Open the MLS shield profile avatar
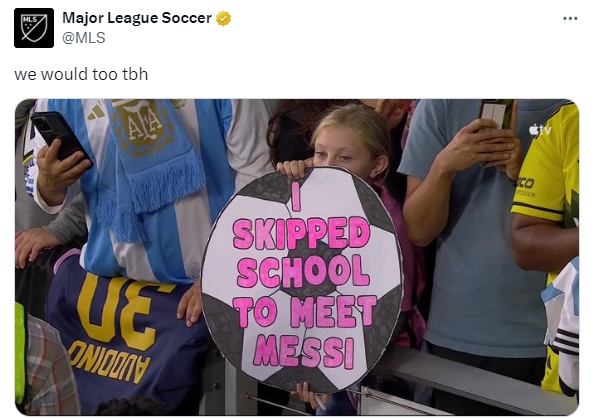Screen dimensions: 596x418 tap(34, 28)
